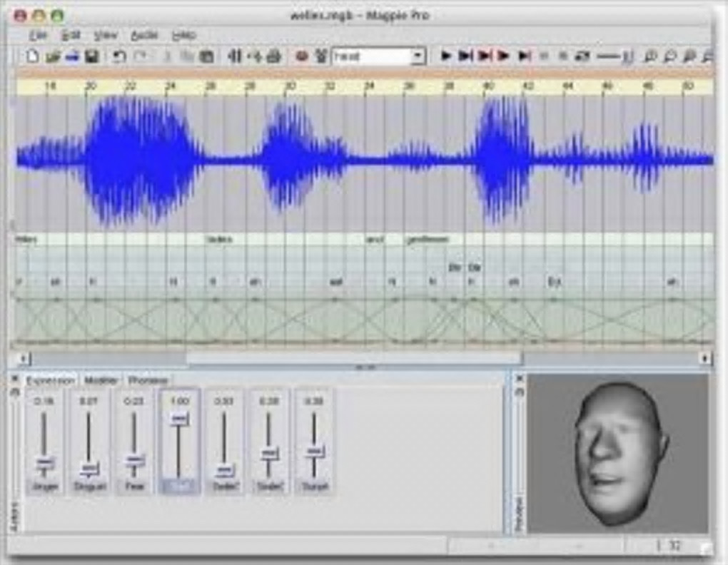The height and width of the screenshot is (565, 728).
Task: Select the word 'gentlemen' in word track
Action: pos(428,240)
